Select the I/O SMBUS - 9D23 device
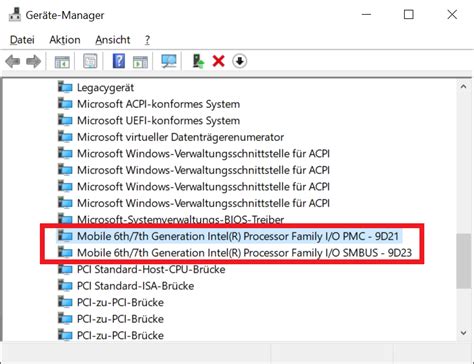This screenshot has width=474, height=364. (244, 253)
